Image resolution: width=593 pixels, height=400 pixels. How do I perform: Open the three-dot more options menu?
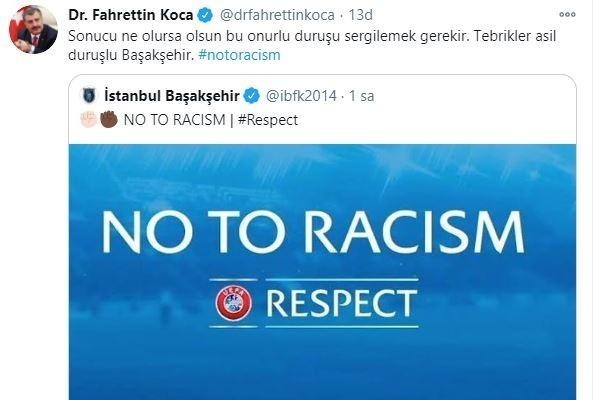pos(567,15)
